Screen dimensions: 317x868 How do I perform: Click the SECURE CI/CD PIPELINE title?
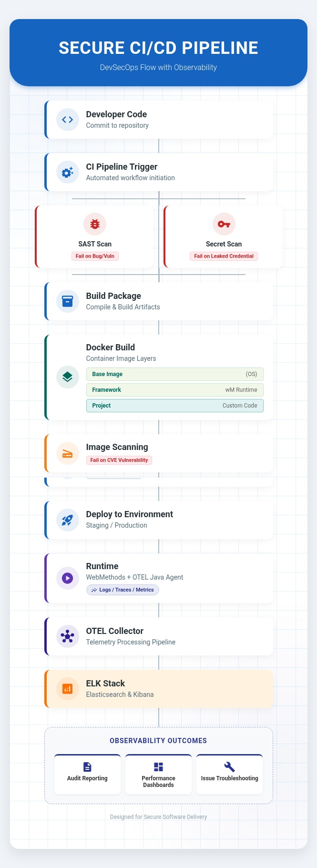point(158,48)
